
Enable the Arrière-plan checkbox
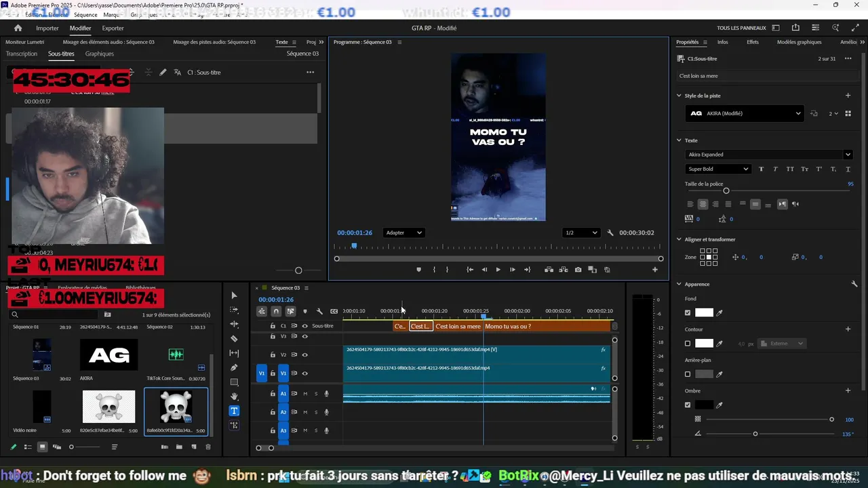(688, 374)
